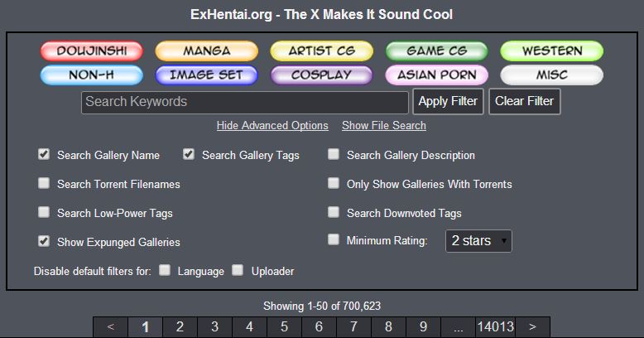Toggle the Artist CG category button
This screenshot has height=338, width=644.
click(322, 51)
